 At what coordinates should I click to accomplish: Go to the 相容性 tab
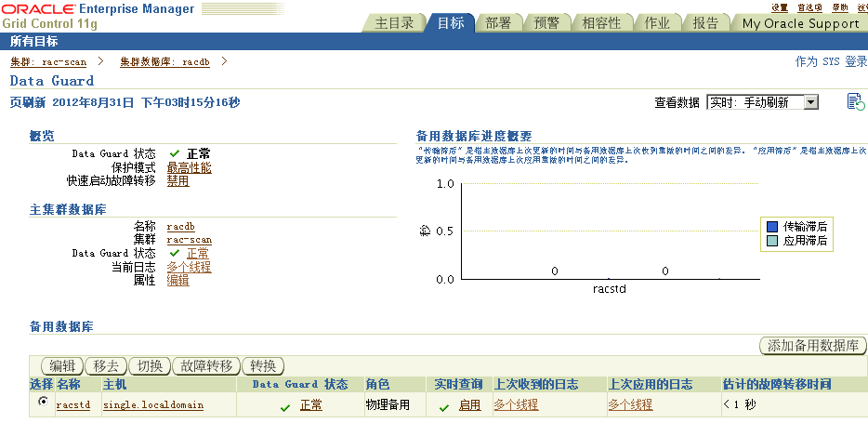pos(601,23)
